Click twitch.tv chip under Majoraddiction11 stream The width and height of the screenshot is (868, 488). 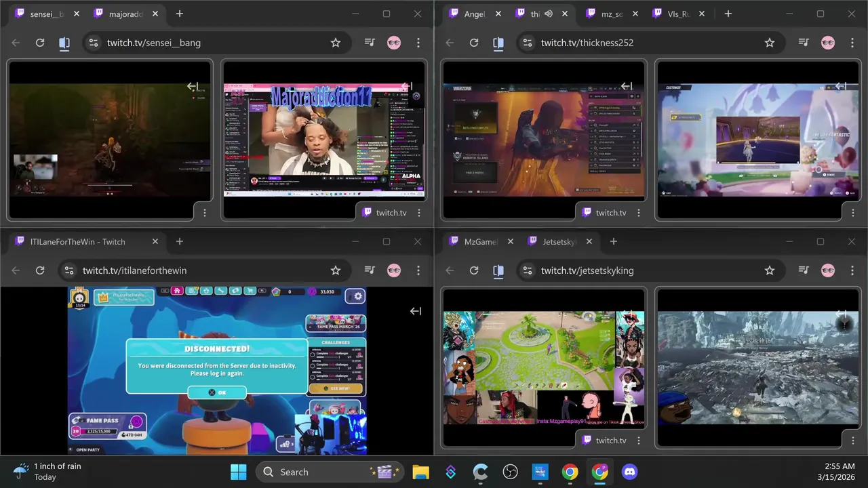(x=384, y=212)
